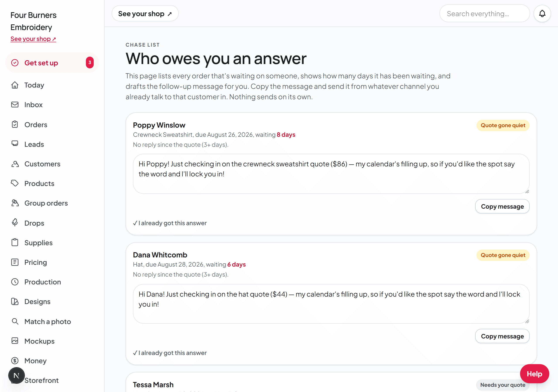Image resolution: width=558 pixels, height=392 pixels.
Task: Click the Mockups image icon
Action: tap(15, 341)
